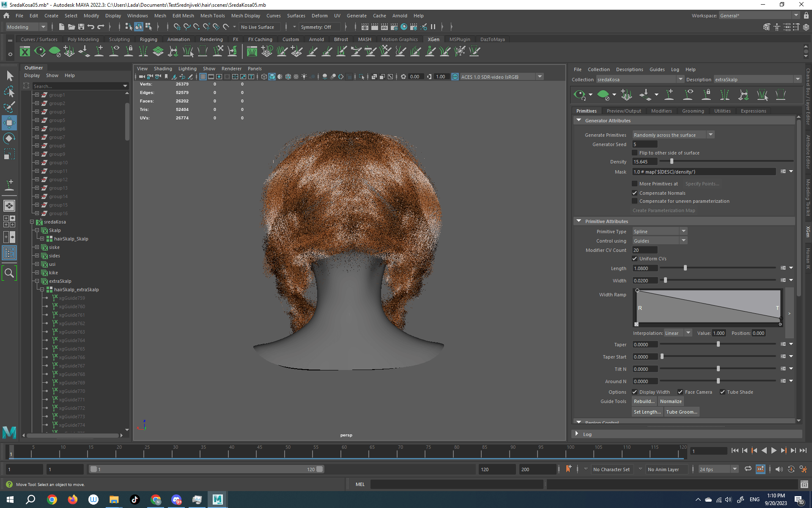Click the Symmetry: Off button
Viewport: 812px width, 508px height.
click(319, 27)
